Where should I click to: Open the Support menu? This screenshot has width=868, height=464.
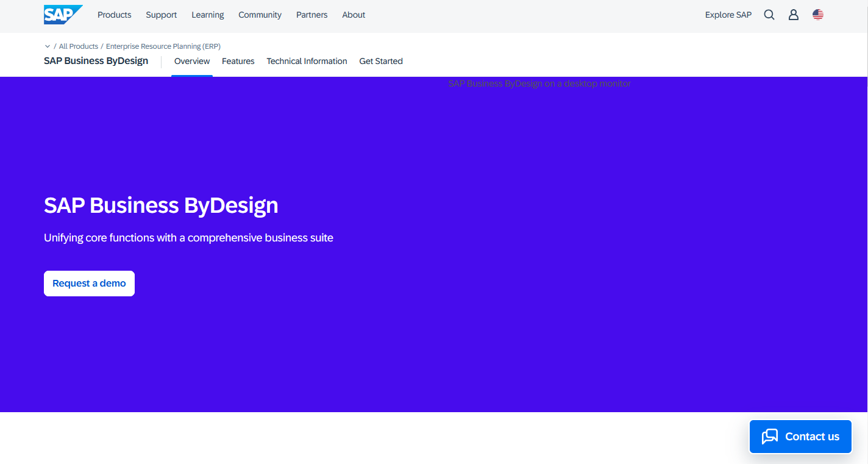pos(161,14)
